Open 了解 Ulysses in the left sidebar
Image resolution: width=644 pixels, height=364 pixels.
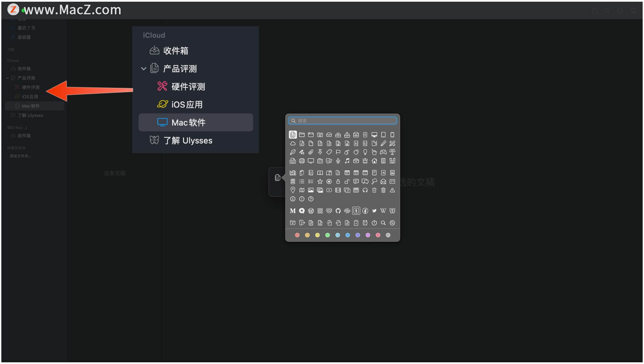tap(30, 116)
